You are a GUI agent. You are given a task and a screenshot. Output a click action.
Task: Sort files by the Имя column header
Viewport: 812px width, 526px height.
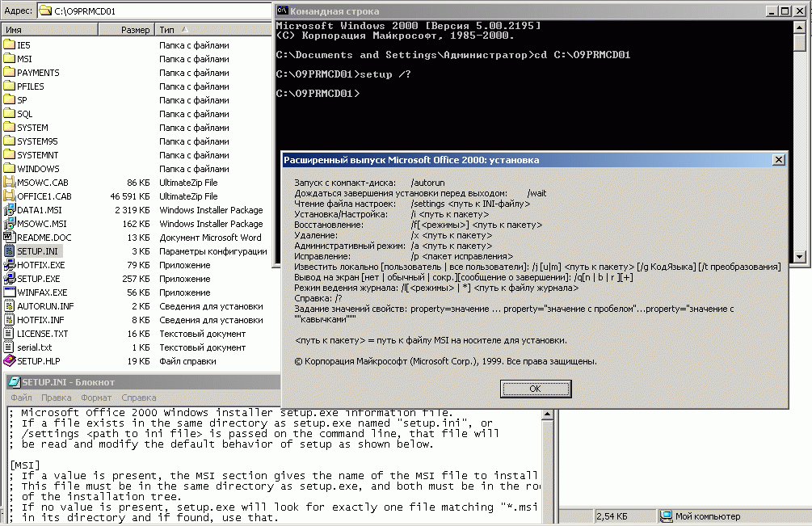49,30
